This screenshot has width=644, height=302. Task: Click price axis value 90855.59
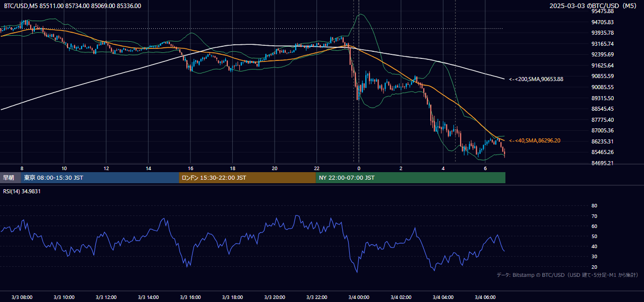(602, 76)
